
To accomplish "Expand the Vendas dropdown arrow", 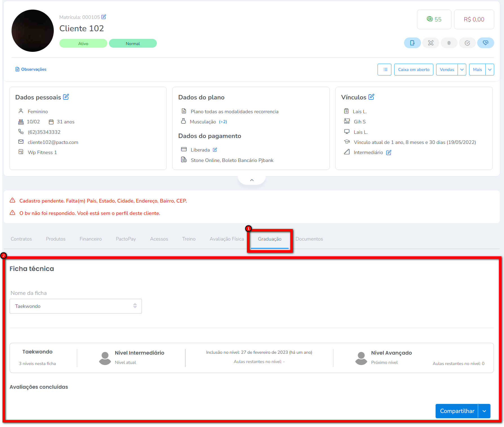I will coord(462,70).
